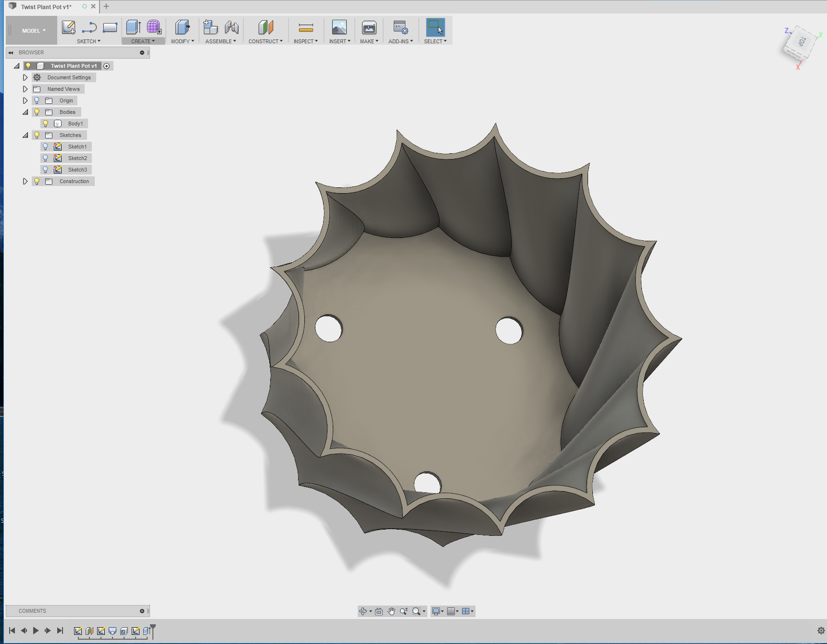Screen dimensions: 827x644
Task: Open the INSERT menu
Action: [x=339, y=41]
